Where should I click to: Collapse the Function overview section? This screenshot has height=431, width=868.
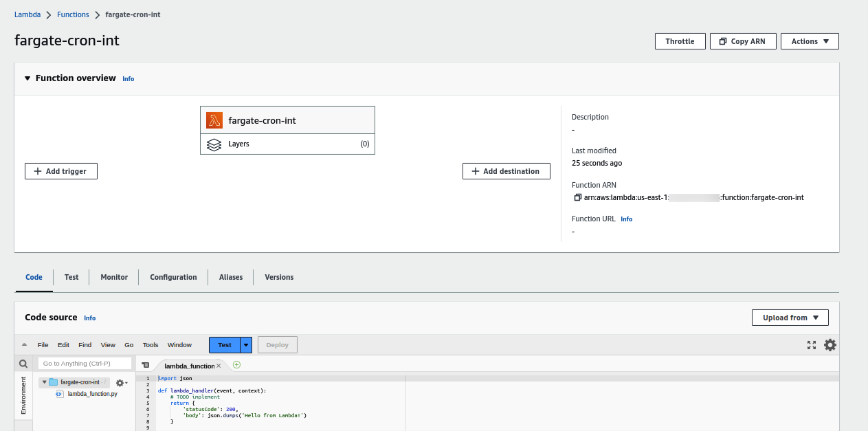pos(27,78)
